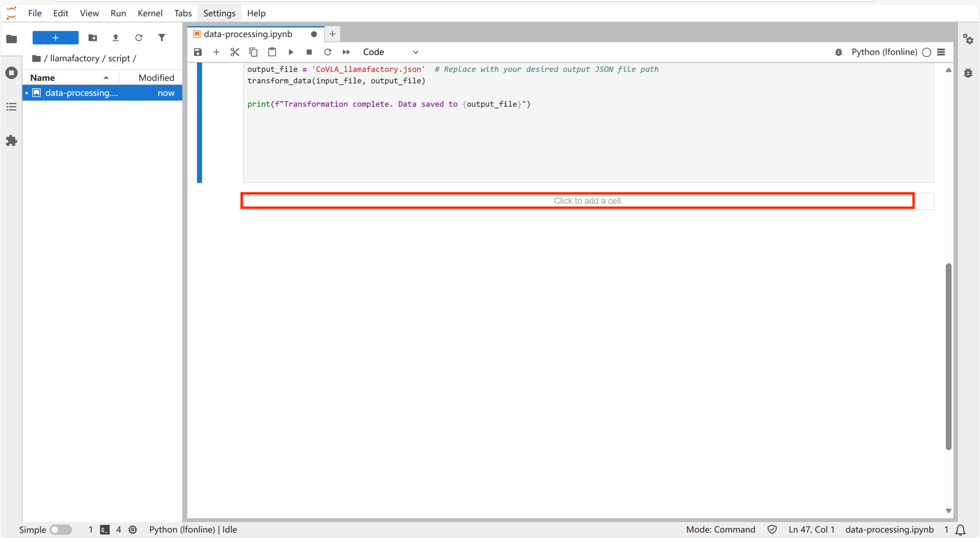Save the notebook with the disk icon
The width and height of the screenshot is (980, 538).
coord(198,52)
